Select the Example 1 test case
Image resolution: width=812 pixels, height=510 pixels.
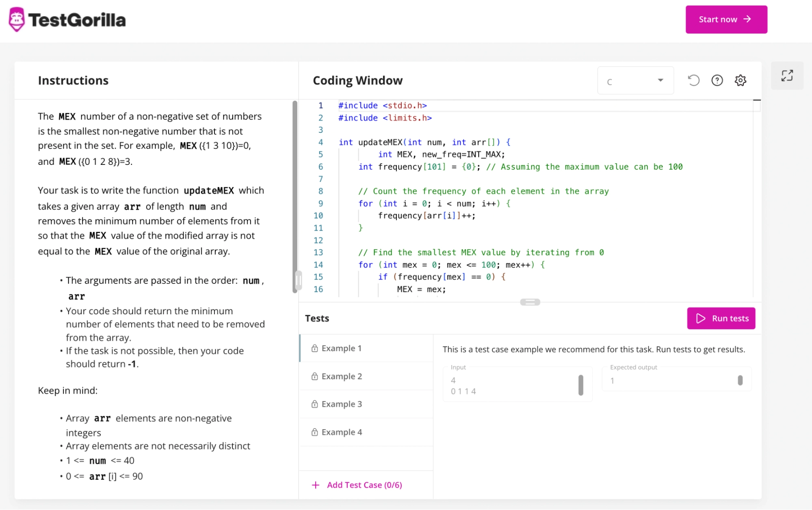tap(366, 348)
